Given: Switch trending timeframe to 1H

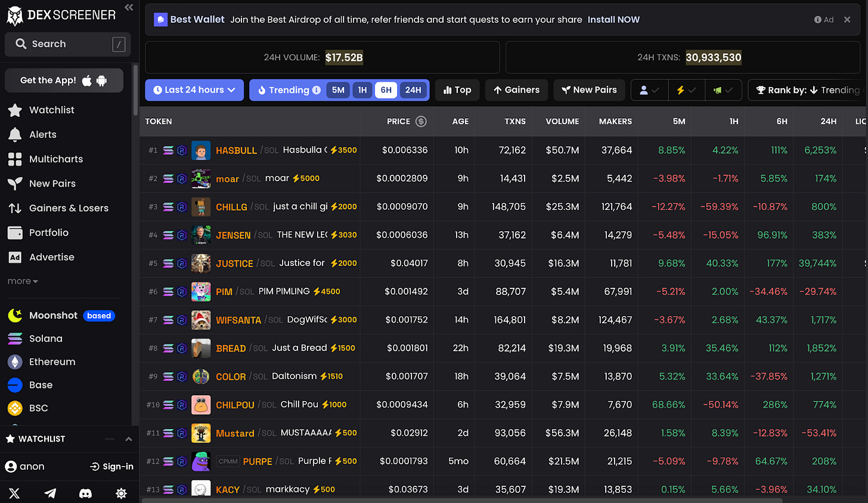Looking at the screenshot, I should pyautogui.click(x=362, y=90).
